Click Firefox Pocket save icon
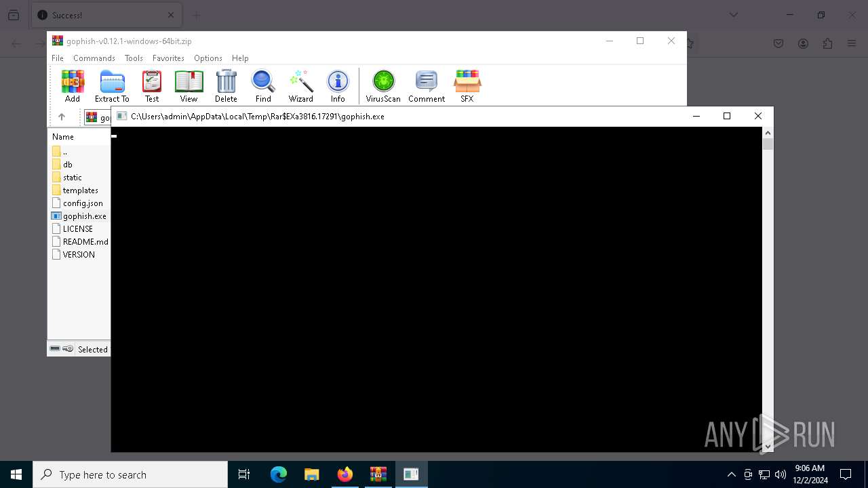Viewport: 868px width, 488px height. point(778,43)
